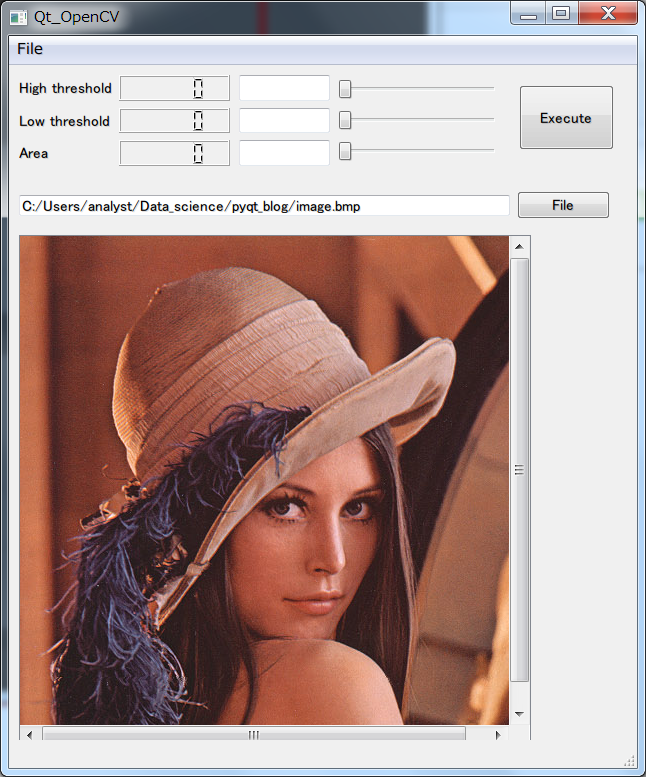Image resolution: width=646 pixels, height=777 pixels.
Task: Close the Qt_OpenCV window
Action: click(608, 13)
